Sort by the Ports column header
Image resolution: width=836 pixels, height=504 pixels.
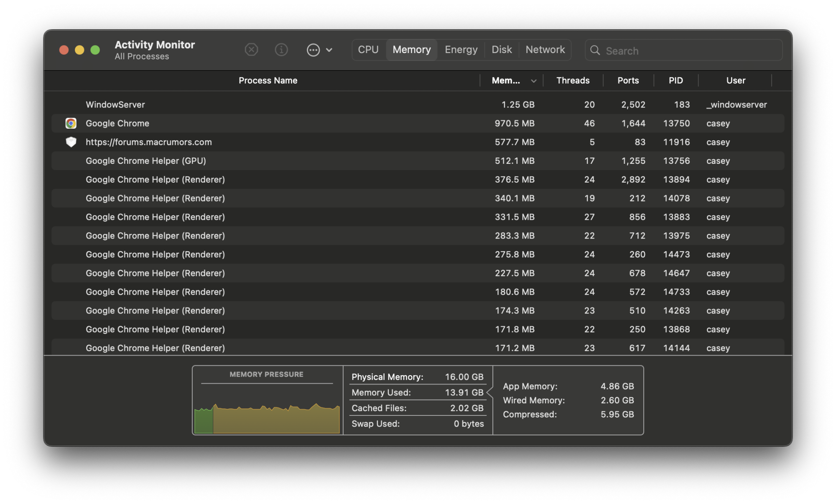point(628,81)
